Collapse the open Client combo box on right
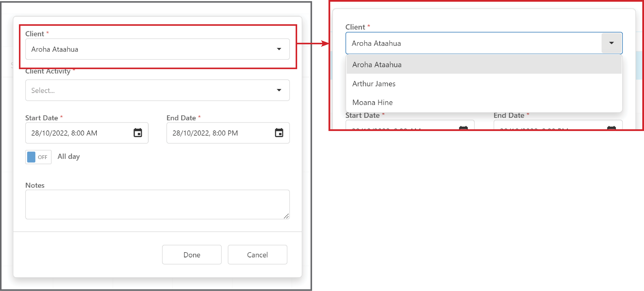The image size is (644, 291). point(484,43)
